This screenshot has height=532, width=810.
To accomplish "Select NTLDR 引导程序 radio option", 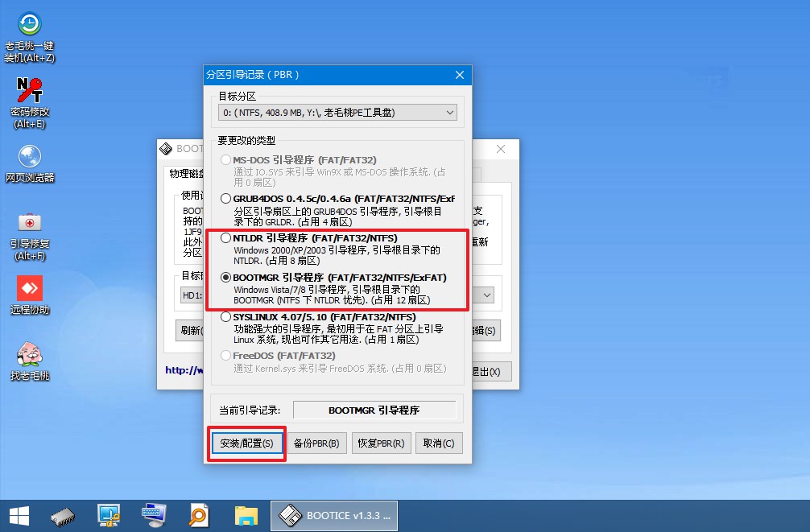I will [225, 238].
